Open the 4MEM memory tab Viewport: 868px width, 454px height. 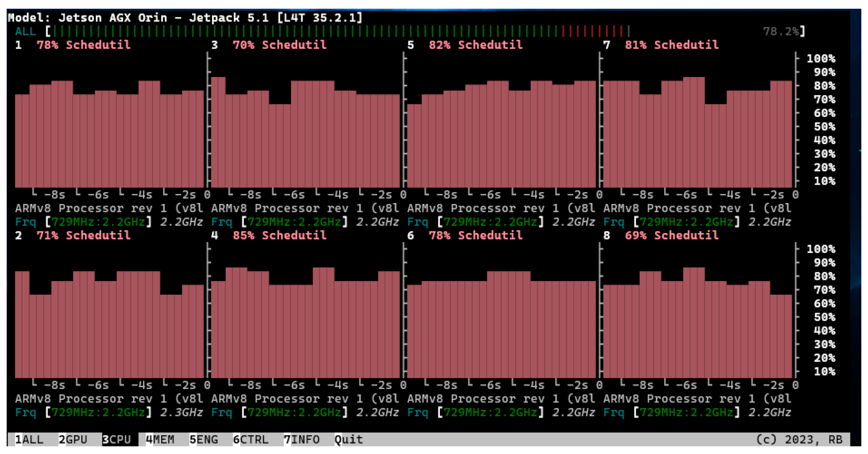(160, 440)
